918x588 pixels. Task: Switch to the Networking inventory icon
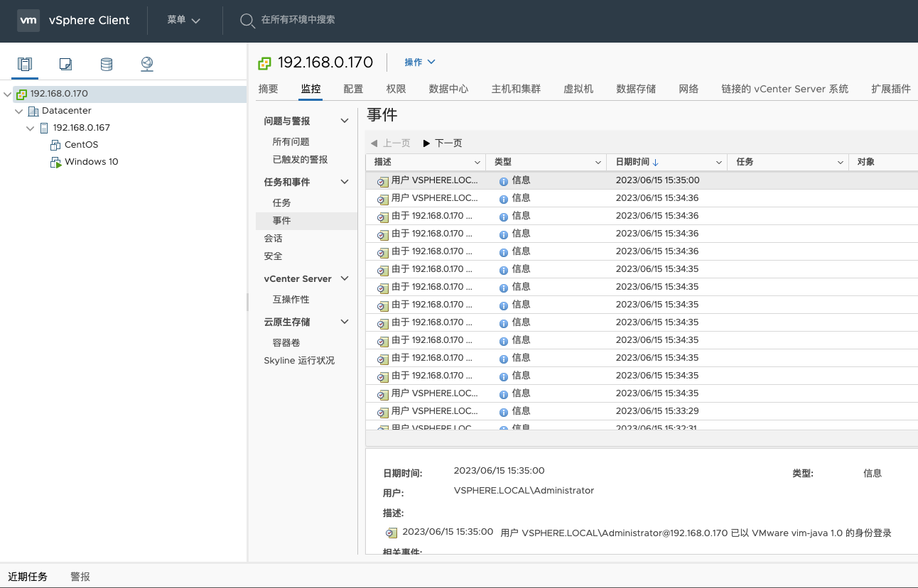147,65
